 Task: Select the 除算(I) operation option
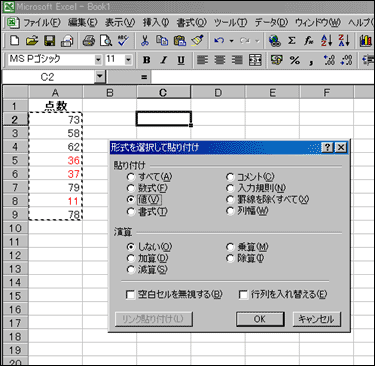pos(230,258)
